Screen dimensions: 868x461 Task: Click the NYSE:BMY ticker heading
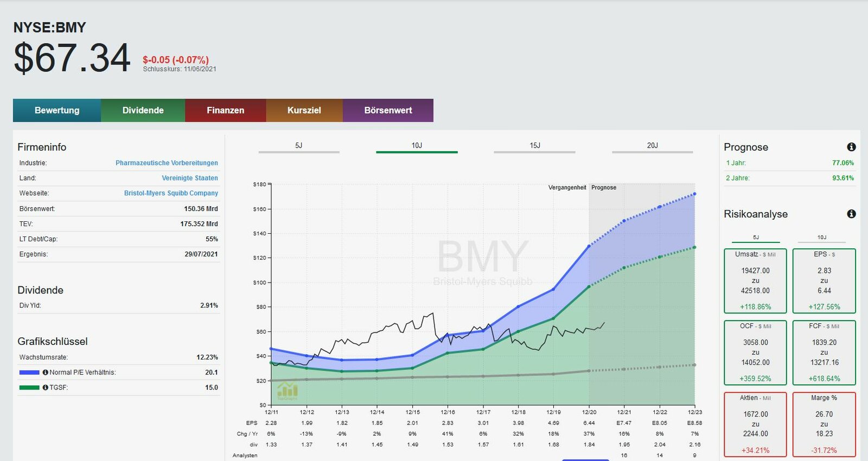click(x=49, y=28)
